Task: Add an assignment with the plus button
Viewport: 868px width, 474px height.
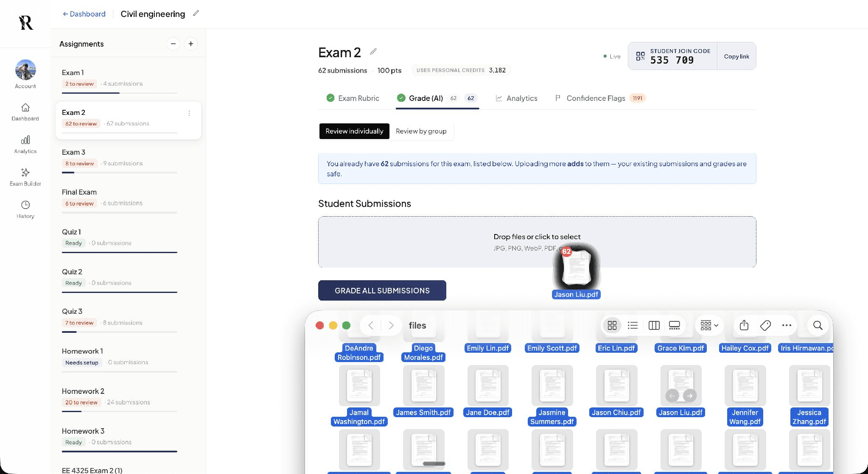Action: pyautogui.click(x=191, y=44)
